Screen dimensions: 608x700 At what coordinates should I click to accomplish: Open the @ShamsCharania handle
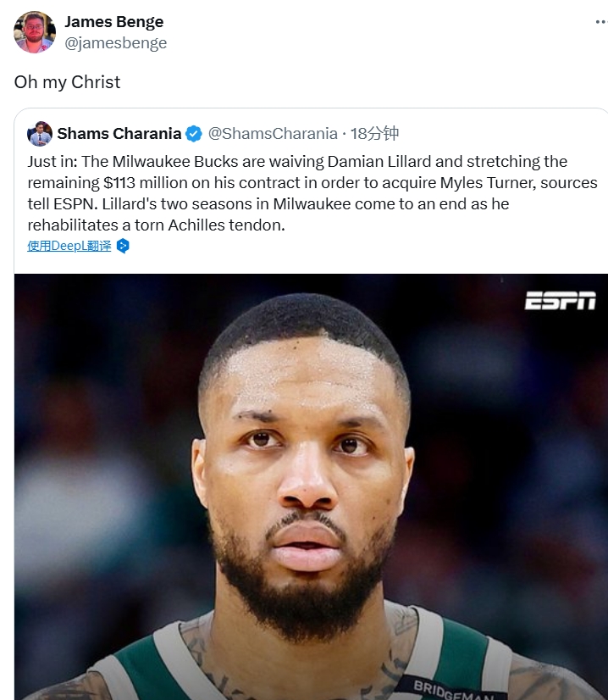(x=273, y=134)
